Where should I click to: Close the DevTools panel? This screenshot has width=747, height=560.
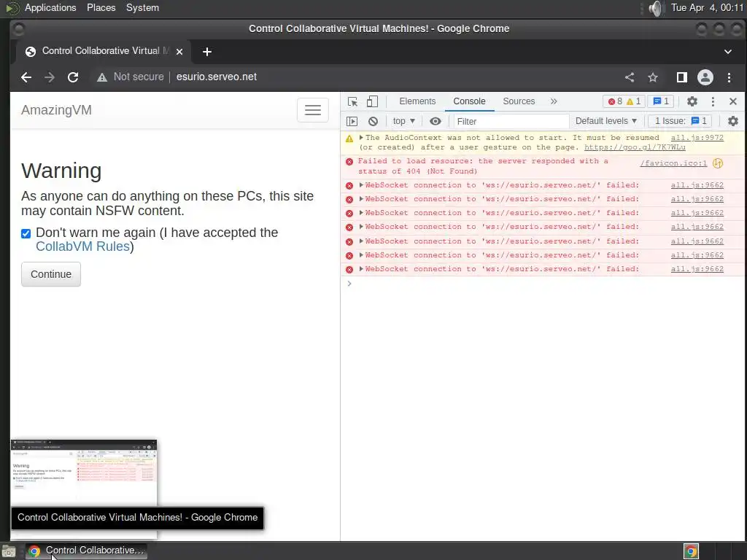click(x=733, y=101)
